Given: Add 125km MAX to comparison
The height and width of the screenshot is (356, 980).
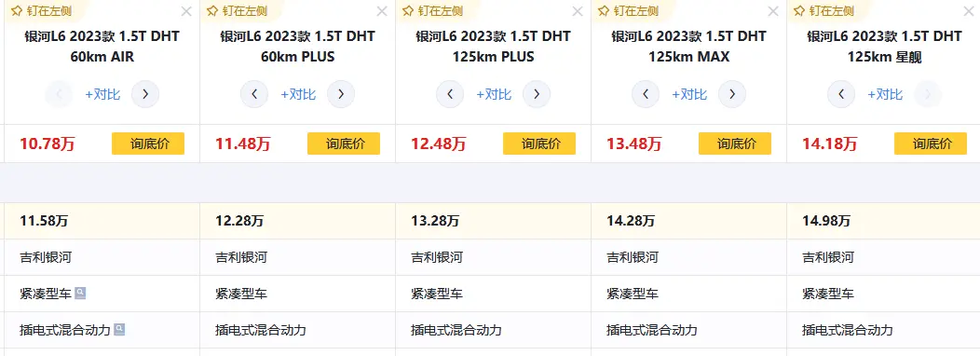Looking at the screenshot, I should tap(689, 94).
